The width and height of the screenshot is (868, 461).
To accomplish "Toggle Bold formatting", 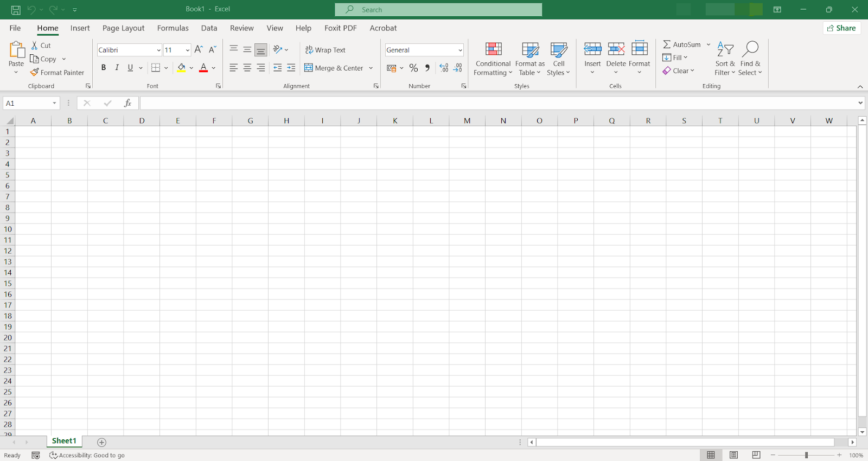I will tap(104, 68).
